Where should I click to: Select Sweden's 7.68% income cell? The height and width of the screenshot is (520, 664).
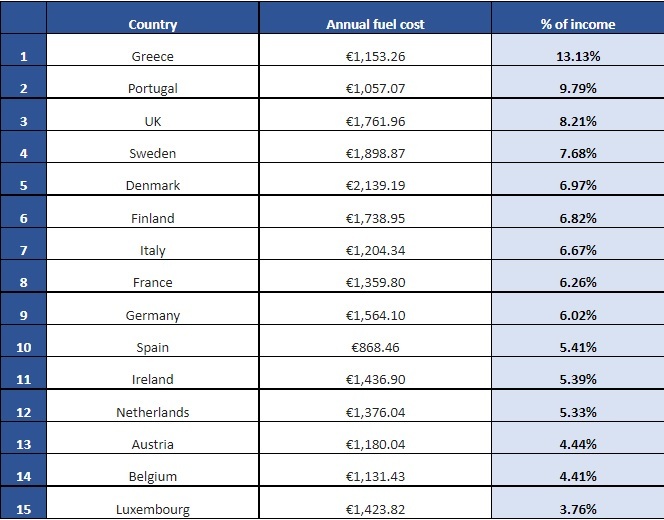(x=577, y=153)
